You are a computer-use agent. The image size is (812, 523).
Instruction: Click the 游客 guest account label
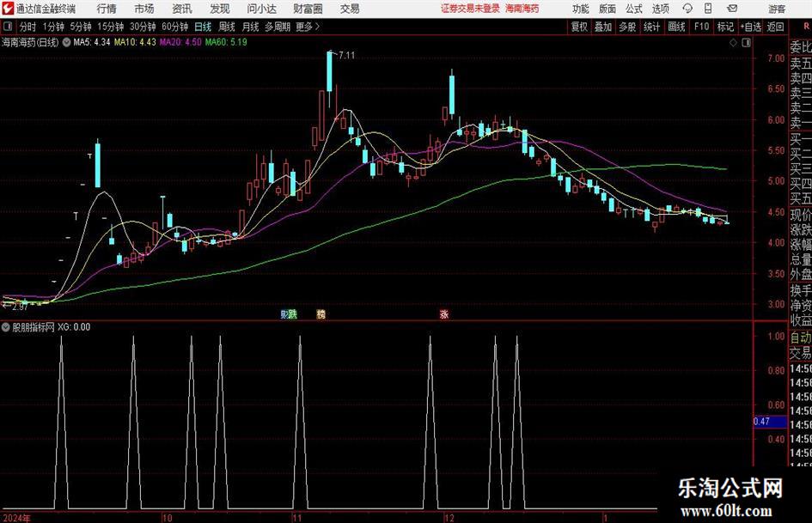coord(777,9)
